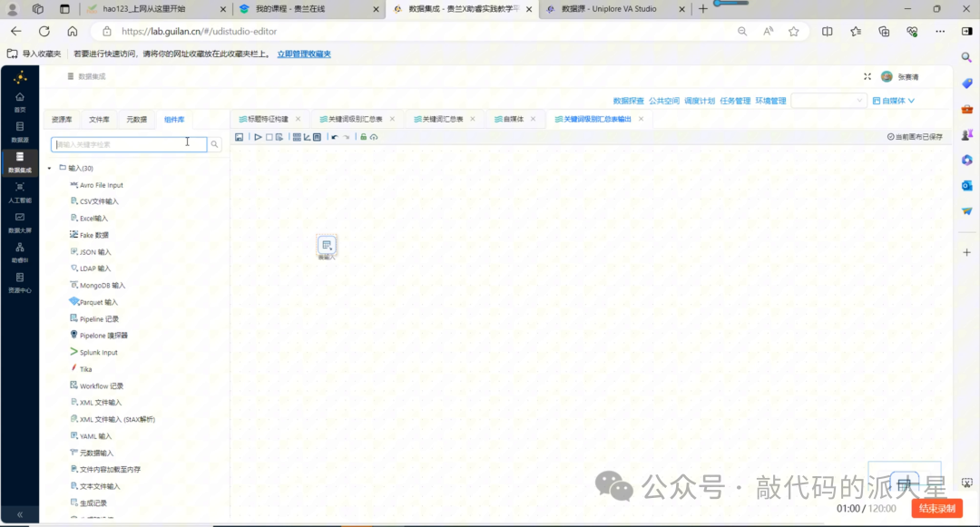Switch to 数据源 - Uniplore VA Studio browser tab
Screen dimensions: 980x527
point(609,9)
